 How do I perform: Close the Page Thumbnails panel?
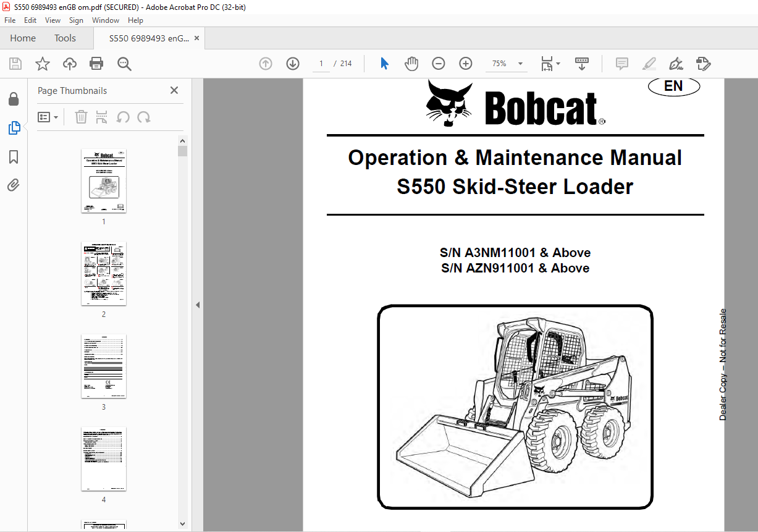coord(174,90)
